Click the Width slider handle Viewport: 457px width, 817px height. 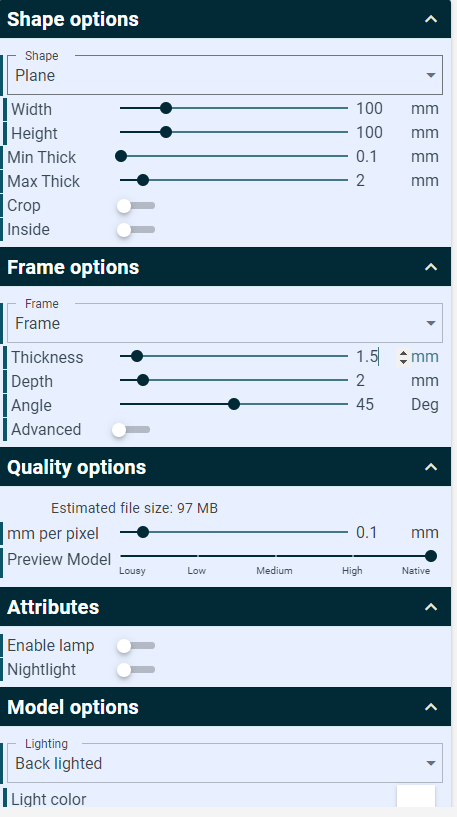tap(166, 108)
